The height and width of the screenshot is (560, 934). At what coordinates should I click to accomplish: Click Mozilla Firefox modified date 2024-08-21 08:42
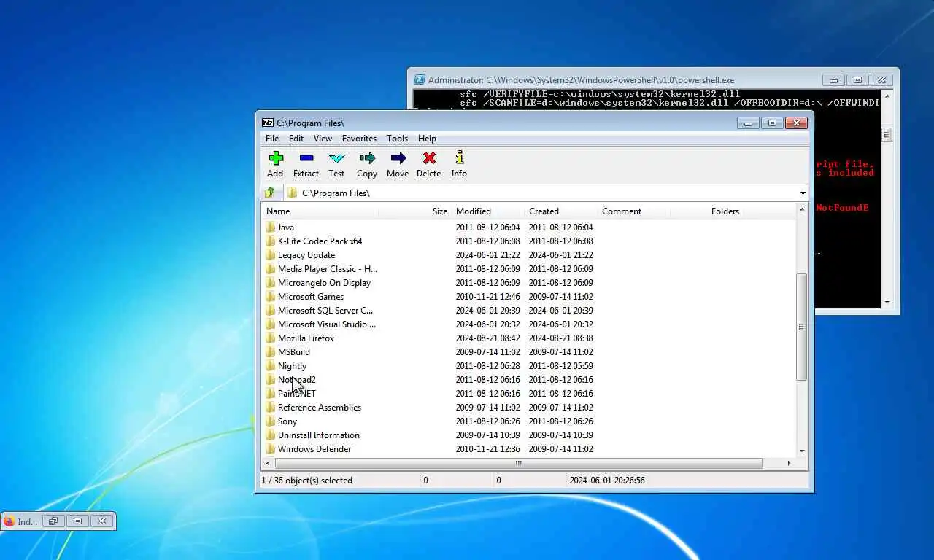(x=487, y=338)
